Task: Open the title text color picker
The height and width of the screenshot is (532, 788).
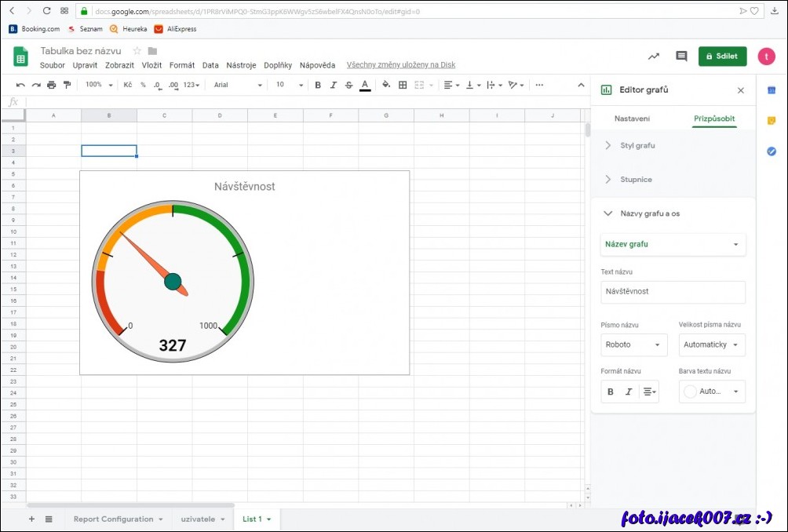Action: 712,392
